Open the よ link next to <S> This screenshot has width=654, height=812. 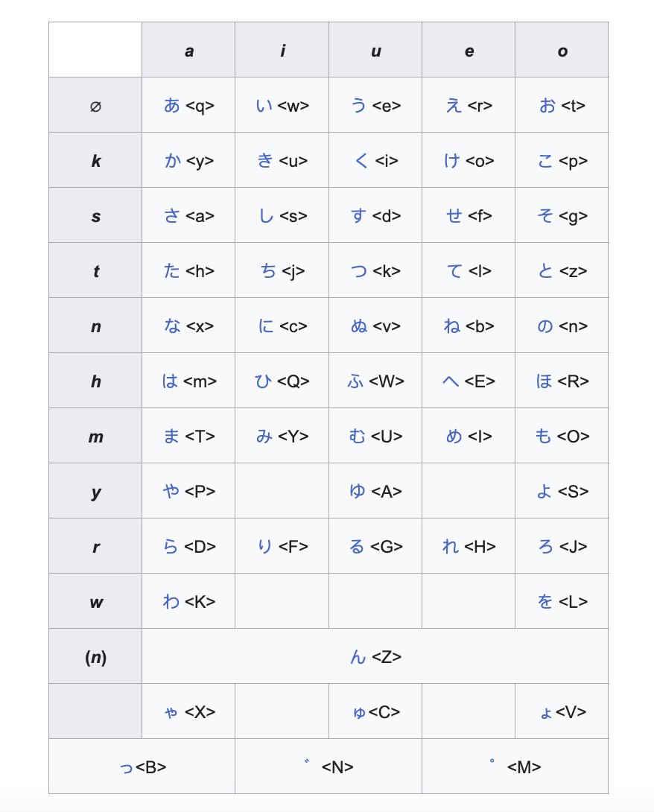545,491
